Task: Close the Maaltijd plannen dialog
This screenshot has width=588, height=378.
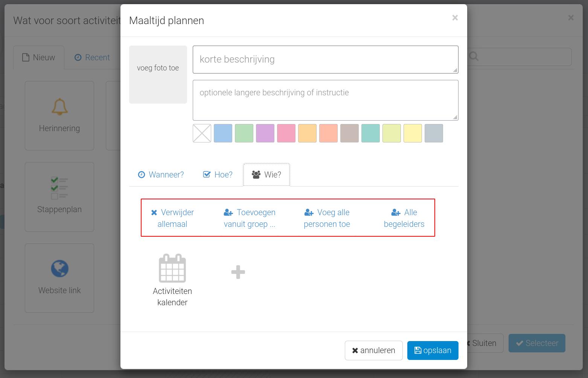Action: 455,18
